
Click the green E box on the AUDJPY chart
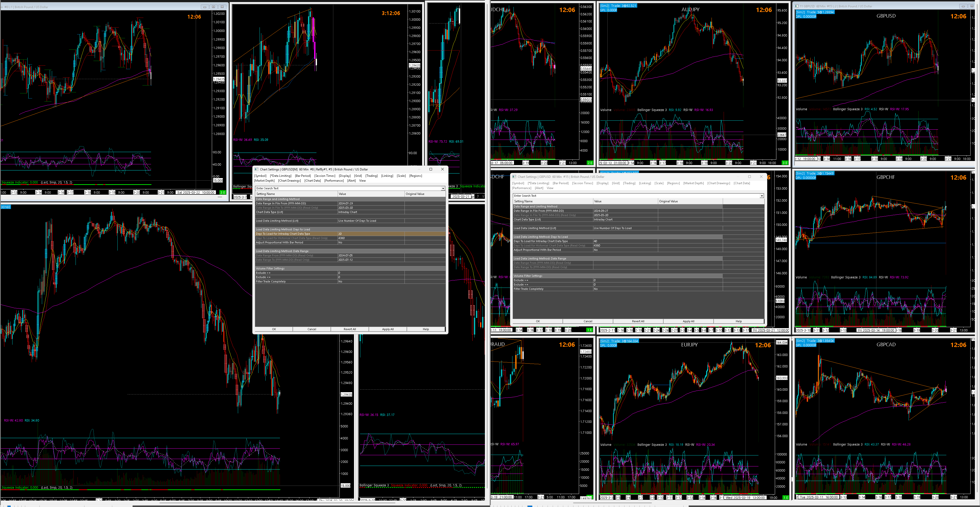click(x=785, y=163)
